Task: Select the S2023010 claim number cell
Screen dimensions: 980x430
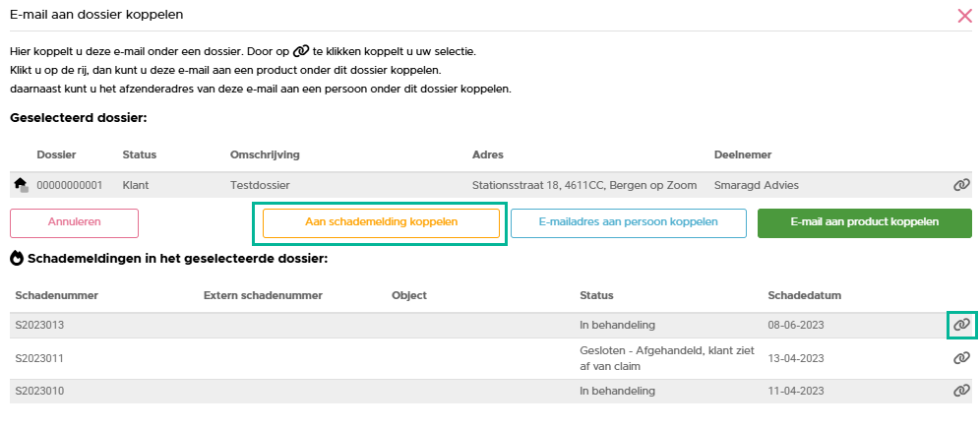Action: click(x=39, y=391)
